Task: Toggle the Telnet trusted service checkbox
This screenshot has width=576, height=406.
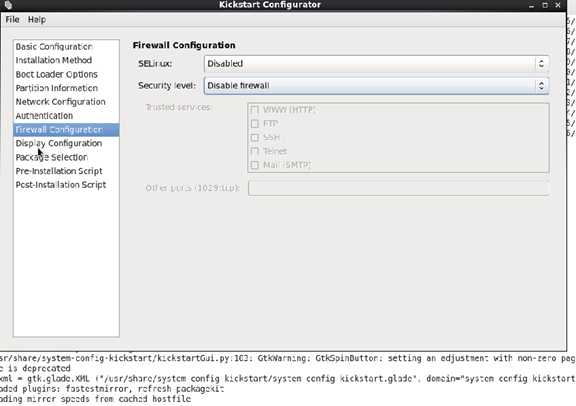Action: (x=255, y=151)
